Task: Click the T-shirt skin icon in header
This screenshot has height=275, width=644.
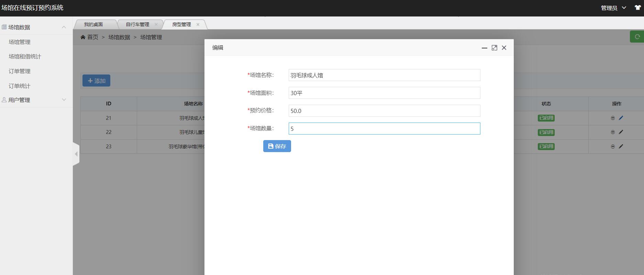Action: click(x=637, y=8)
